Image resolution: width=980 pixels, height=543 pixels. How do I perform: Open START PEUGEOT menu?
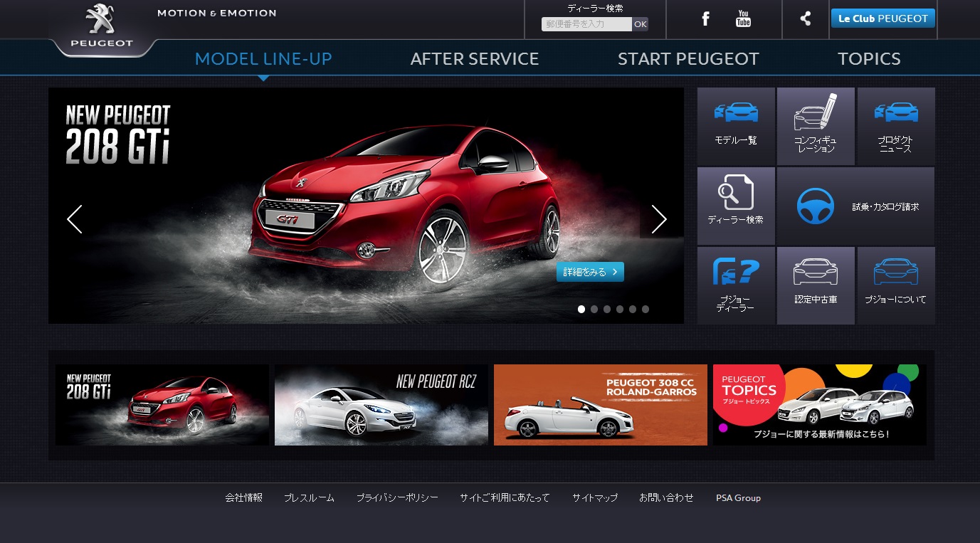coord(688,59)
